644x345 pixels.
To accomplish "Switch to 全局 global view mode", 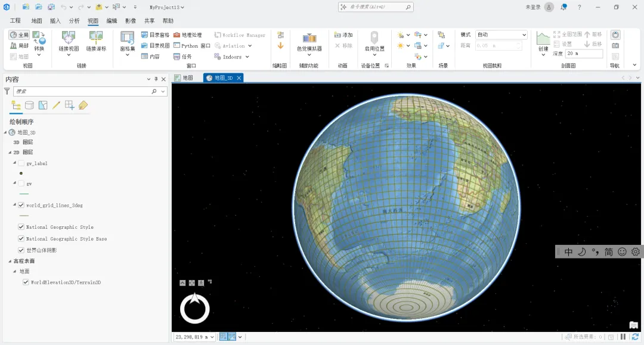I will (x=19, y=35).
